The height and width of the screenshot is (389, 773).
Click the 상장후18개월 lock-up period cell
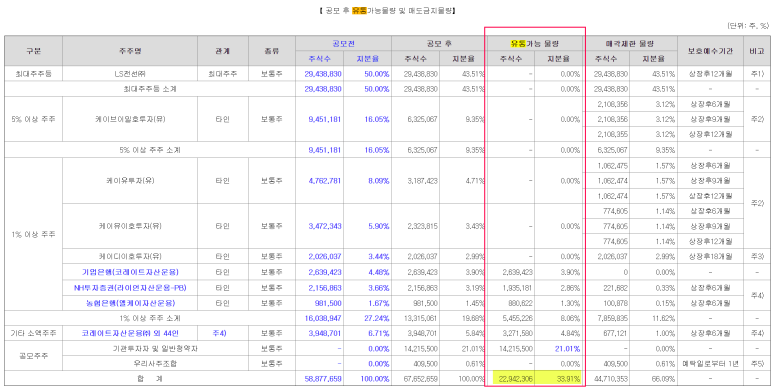pyautogui.click(x=711, y=257)
